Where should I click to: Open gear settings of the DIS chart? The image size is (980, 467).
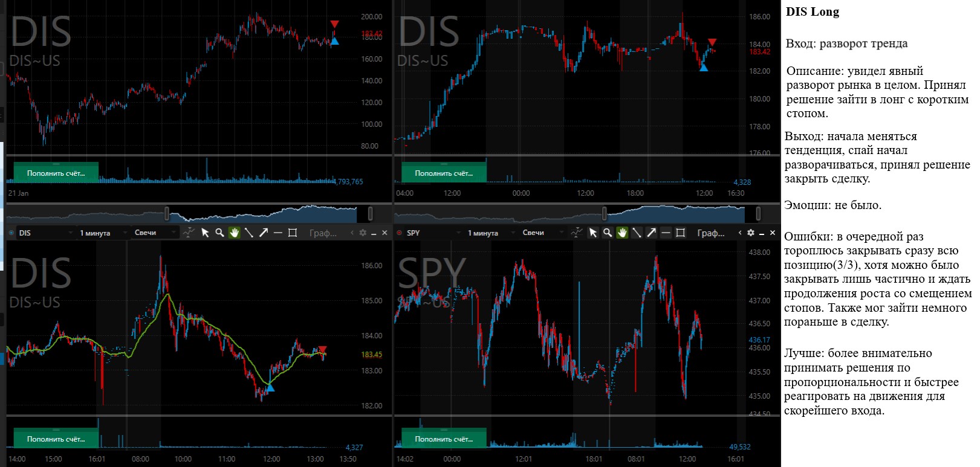click(x=363, y=233)
